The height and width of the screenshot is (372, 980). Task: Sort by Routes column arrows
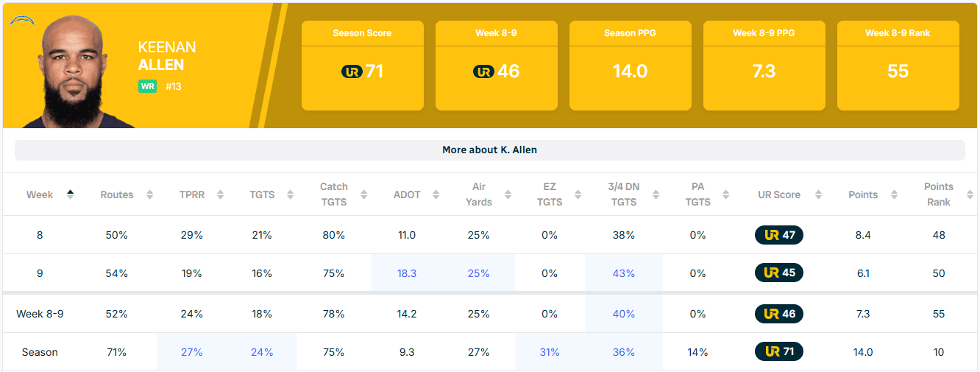click(149, 194)
